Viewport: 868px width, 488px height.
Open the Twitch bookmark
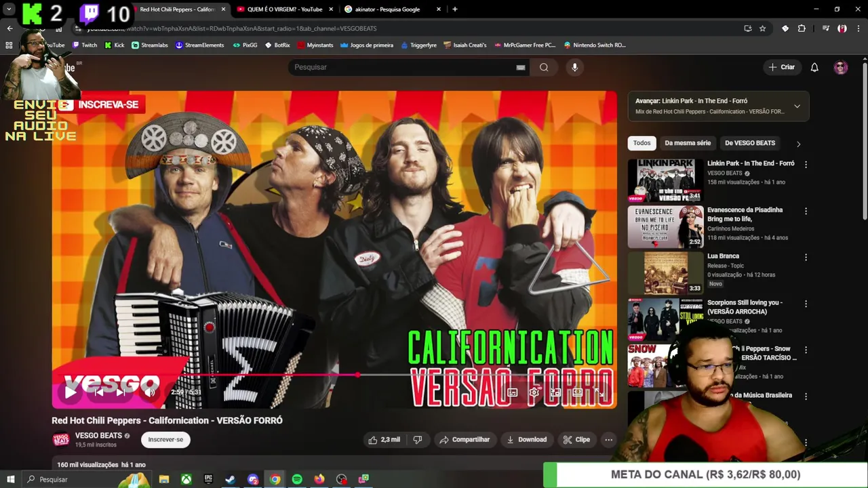click(x=85, y=45)
